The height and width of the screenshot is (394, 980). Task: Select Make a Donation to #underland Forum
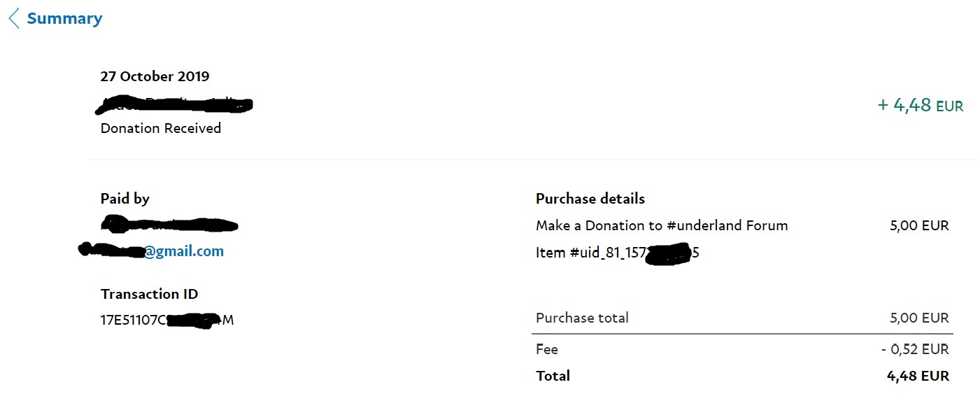[x=661, y=225]
